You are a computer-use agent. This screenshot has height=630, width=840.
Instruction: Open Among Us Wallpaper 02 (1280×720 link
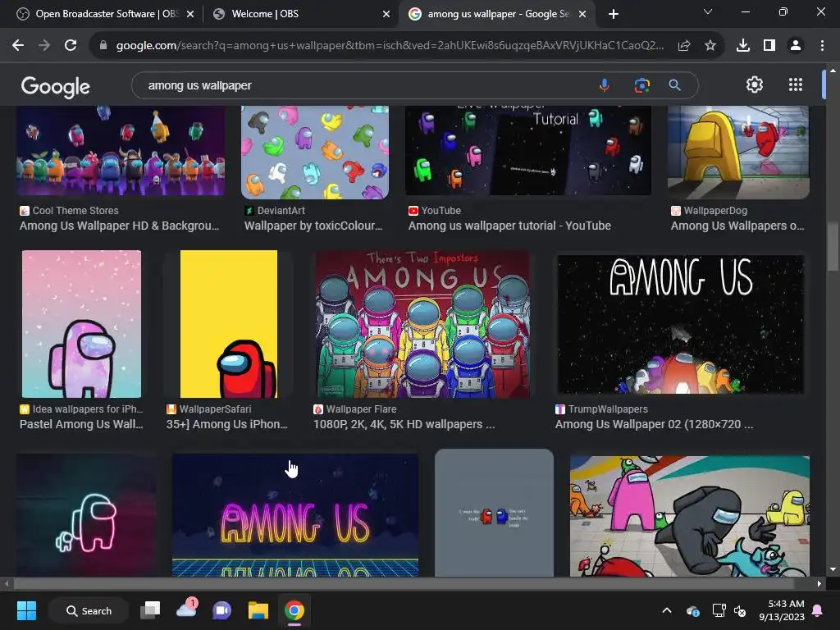654,424
